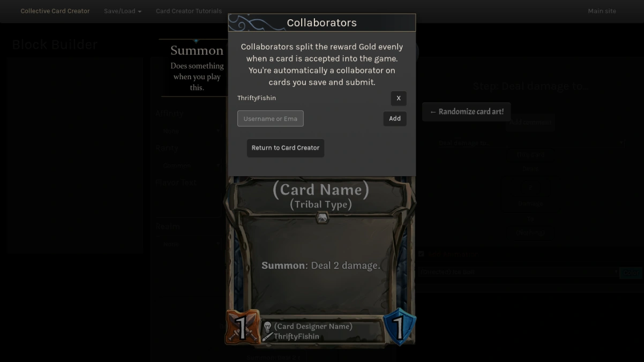Viewport: 644px width, 362px height.
Task: Click the Add collaborator button
Action: pos(395,118)
